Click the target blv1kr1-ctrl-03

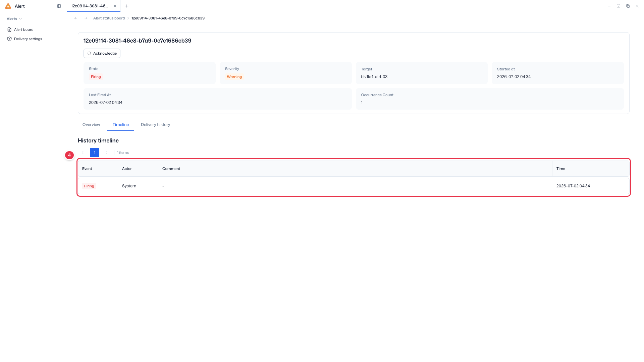(374, 77)
